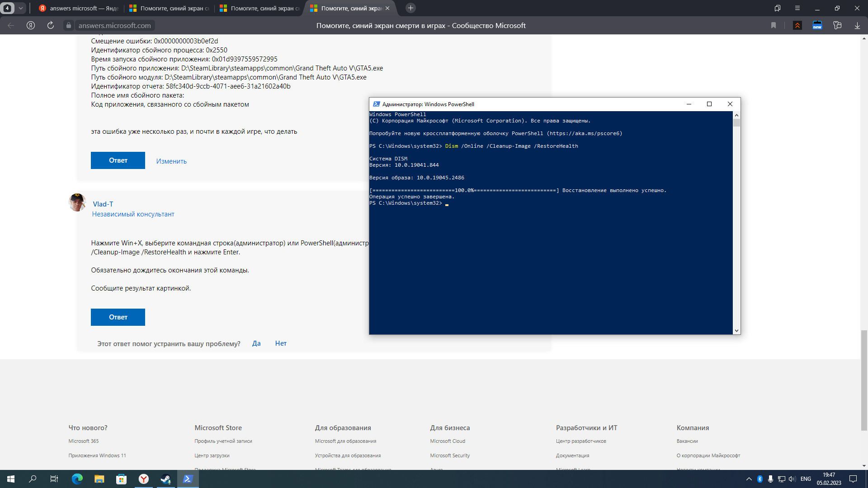This screenshot has height=488, width=868.
Task: Launch Microsoft Edge from taskbar
Action: [77, 479]
